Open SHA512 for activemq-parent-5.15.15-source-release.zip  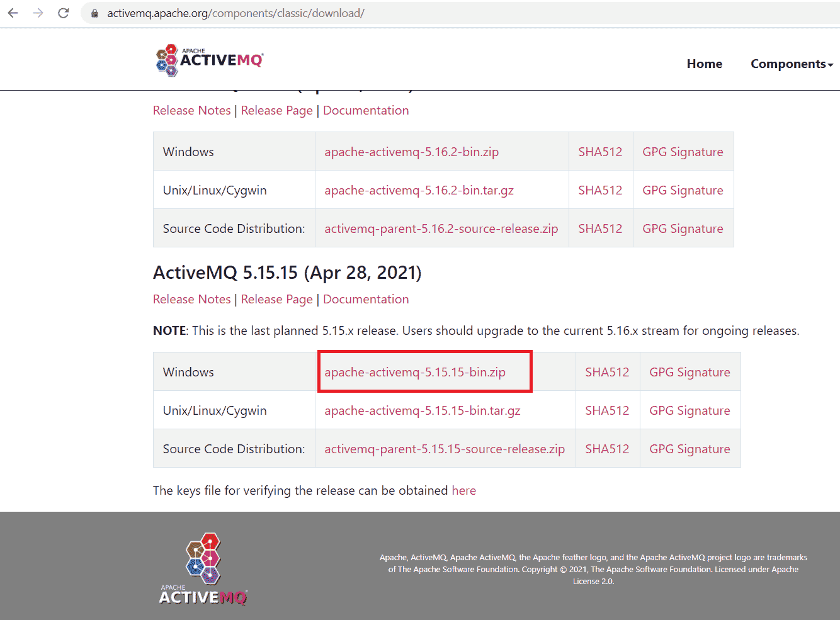tap(607, 449)
